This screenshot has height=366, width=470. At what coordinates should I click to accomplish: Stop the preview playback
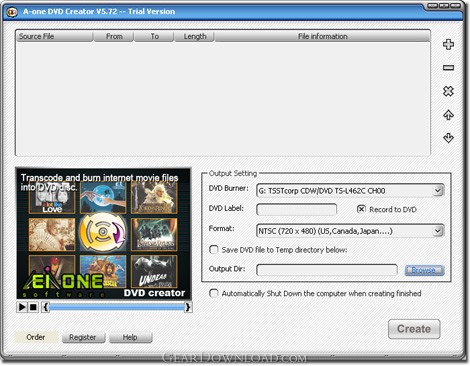[x=33, y=307]
